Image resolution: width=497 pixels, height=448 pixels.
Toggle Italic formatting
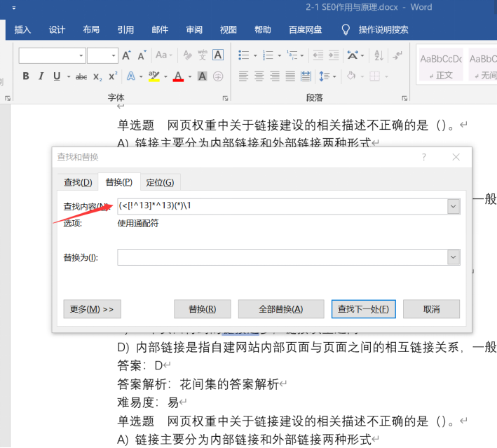41,76
